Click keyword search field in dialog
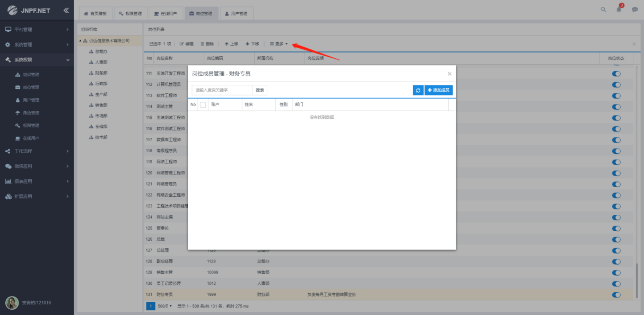The width and height of the screenshot is (644, 315). [x=222, y=90]
